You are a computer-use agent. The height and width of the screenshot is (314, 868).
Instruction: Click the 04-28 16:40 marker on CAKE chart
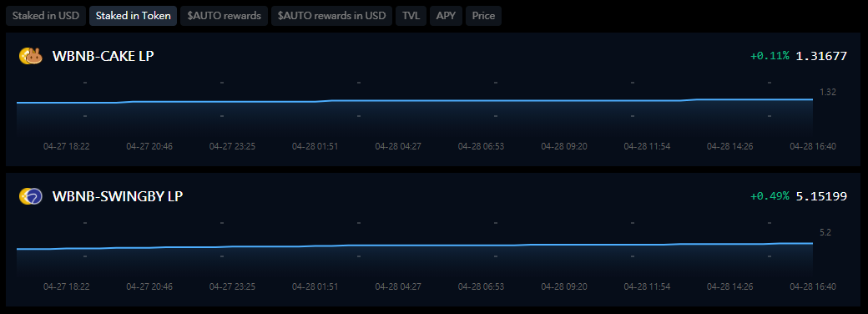813,147
